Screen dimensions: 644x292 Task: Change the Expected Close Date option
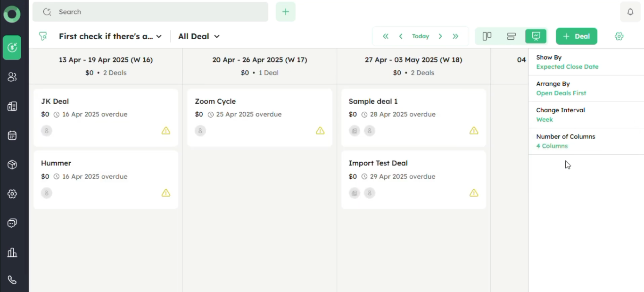pyautogui.click(x=567, y=67)
